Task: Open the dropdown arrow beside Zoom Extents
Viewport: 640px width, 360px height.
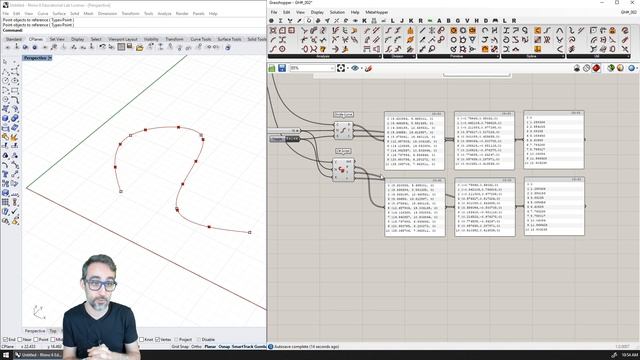Action: click(347, 68)
